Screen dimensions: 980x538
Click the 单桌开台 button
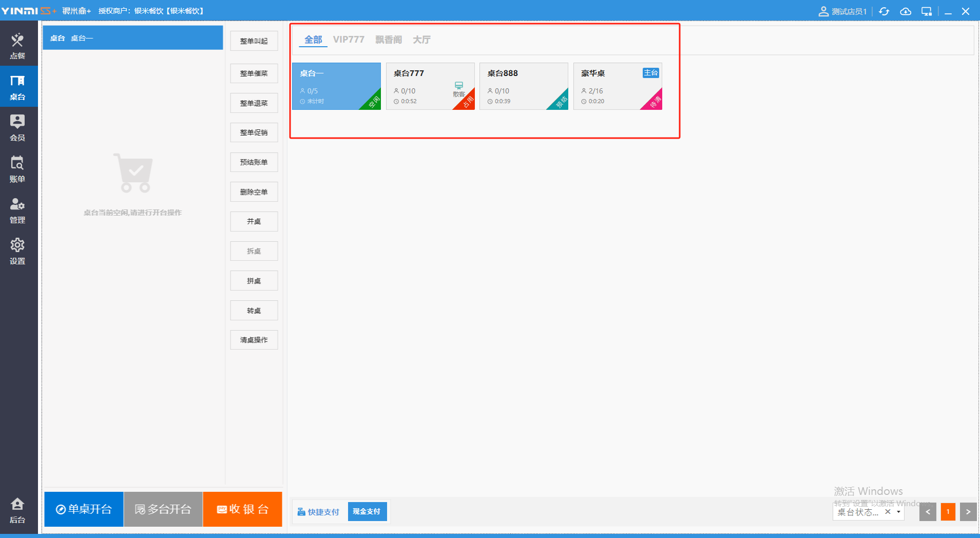[84, 509]
